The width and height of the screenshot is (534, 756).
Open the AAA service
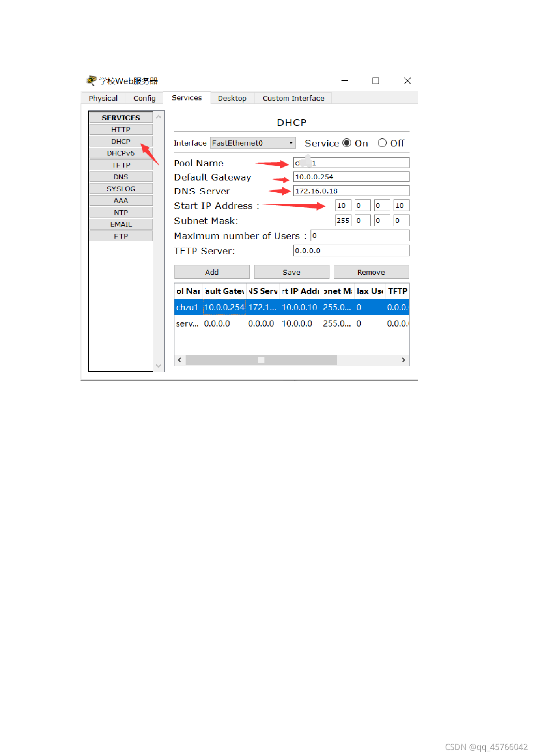(x=121, y=200)
